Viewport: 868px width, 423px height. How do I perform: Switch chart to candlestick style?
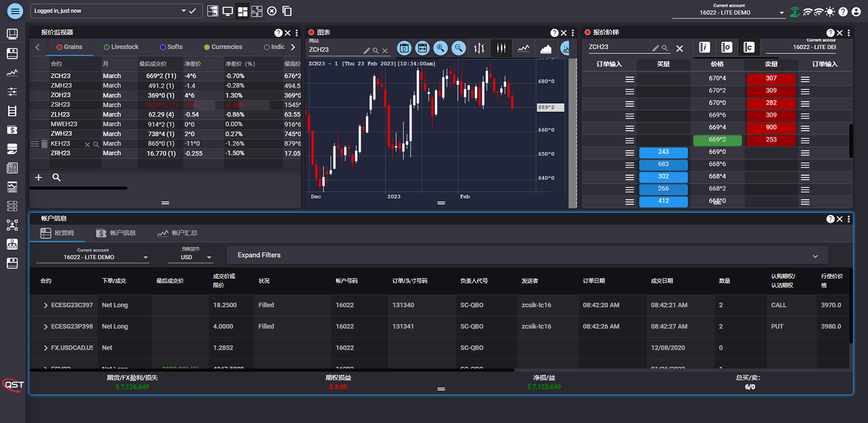click(x=501, y=48)
